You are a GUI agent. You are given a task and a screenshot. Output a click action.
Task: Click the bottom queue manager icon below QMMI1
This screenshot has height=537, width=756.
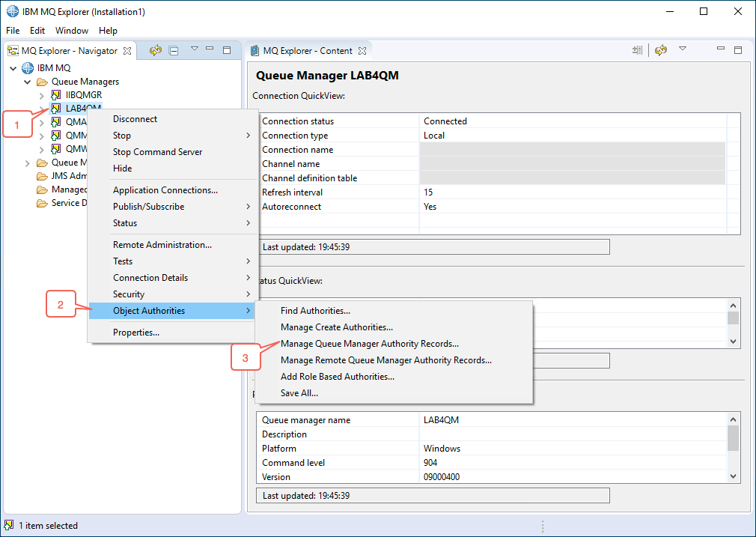click(56, 148)
